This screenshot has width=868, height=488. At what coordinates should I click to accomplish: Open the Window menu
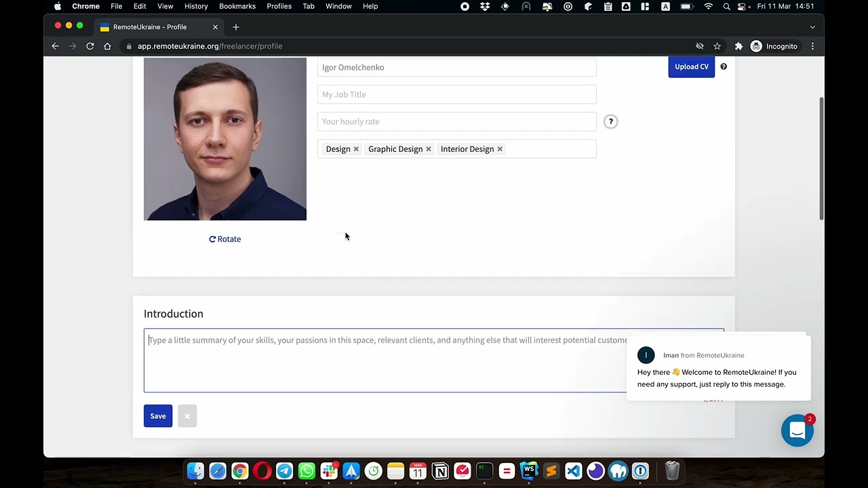pyautogui.click(x=338, y=6)
